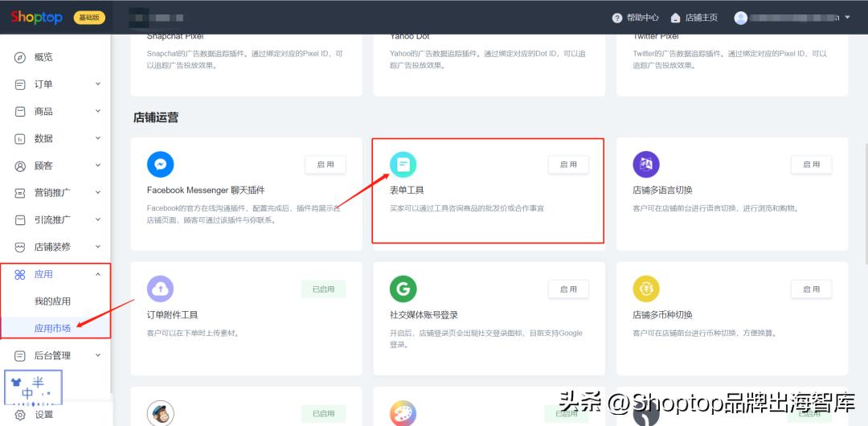Click the 社交媒体账号登录 G icon

click(403, 289)
